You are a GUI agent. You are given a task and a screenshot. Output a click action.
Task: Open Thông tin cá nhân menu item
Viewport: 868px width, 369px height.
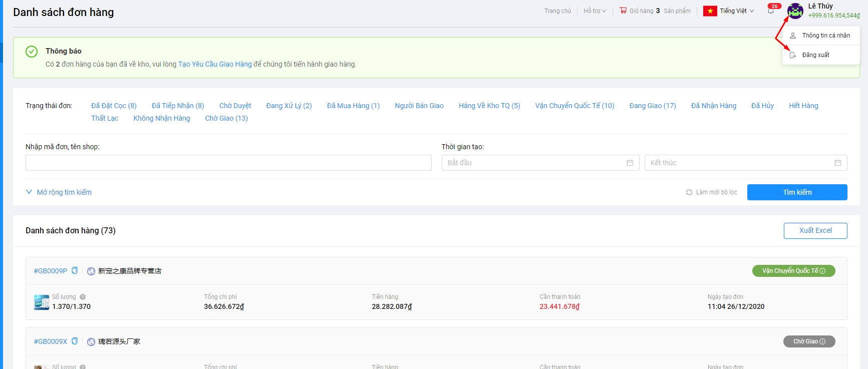pos(825,36)
